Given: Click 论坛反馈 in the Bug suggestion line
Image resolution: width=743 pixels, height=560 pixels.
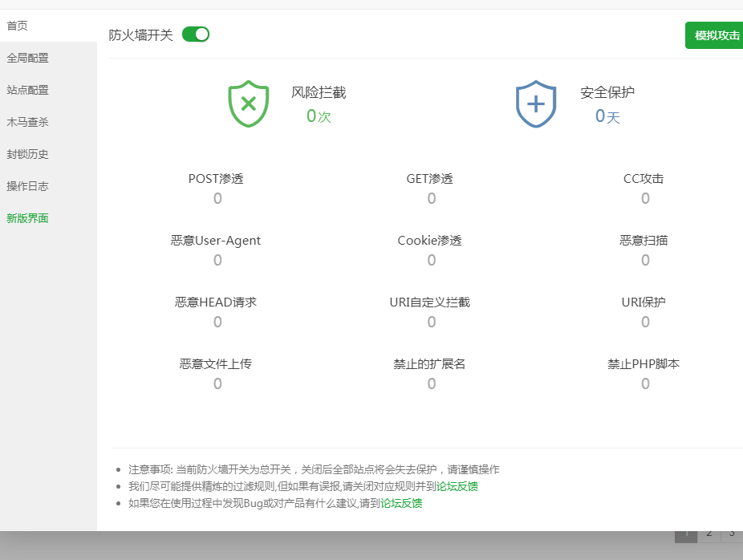Looking at the screenshot, I should pyautogui.click(x=403, y=503).
